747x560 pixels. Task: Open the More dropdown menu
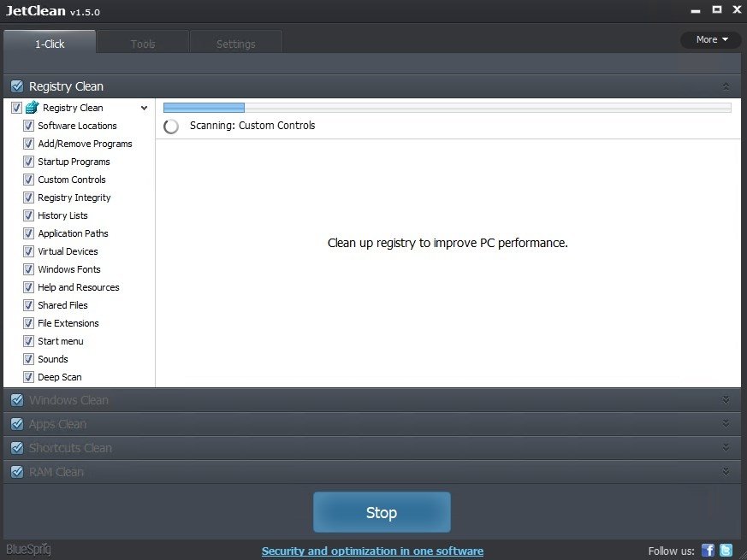click(x=711, y=39)
